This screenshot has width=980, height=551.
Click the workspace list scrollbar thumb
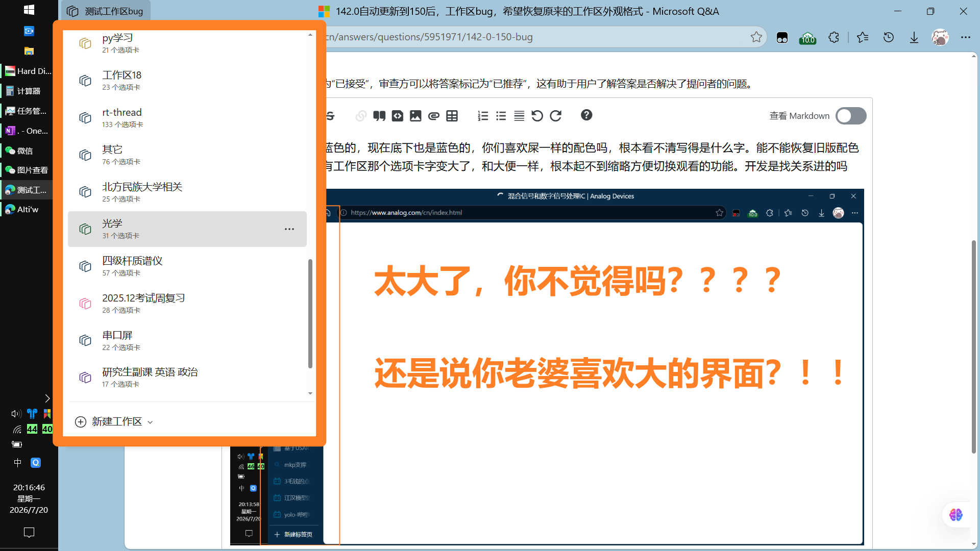(310, 314)
